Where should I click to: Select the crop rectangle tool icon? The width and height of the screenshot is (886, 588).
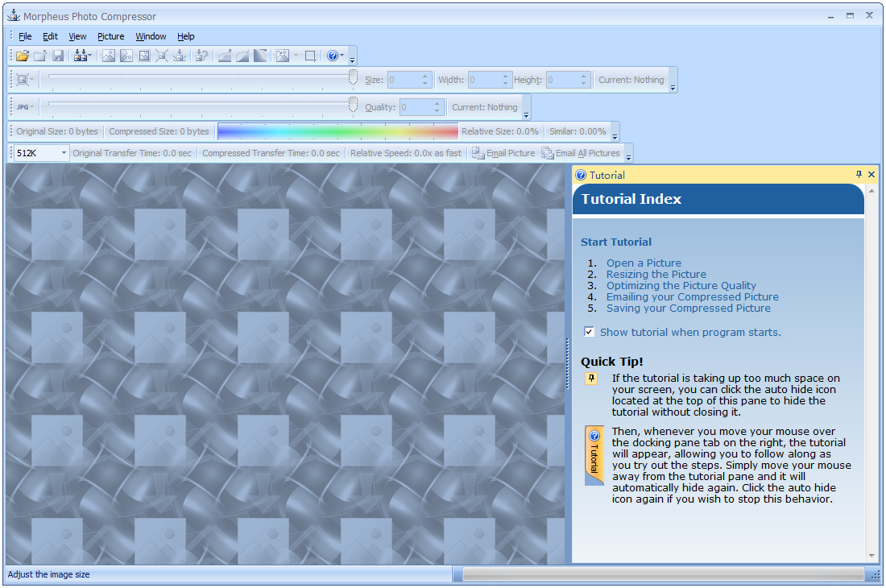(x=310, y=56)
